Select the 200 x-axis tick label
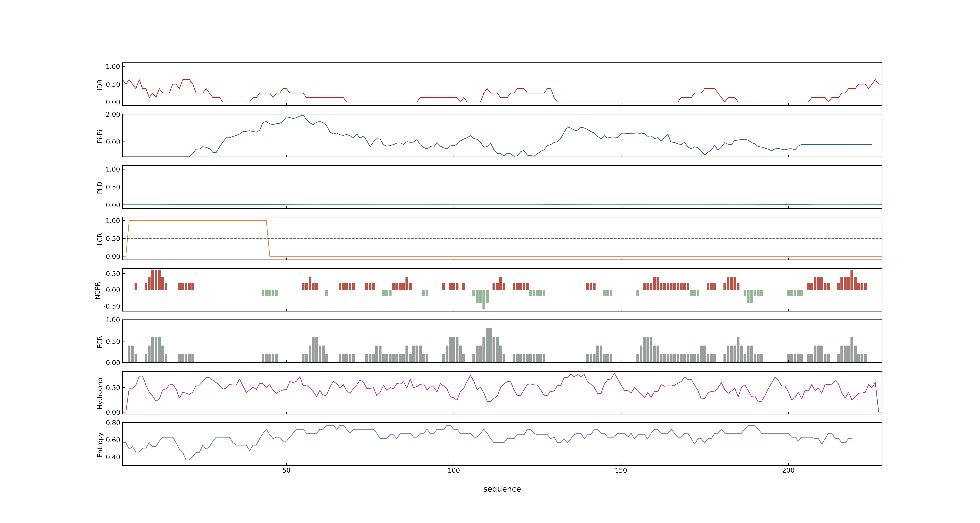 pos(788,470)
